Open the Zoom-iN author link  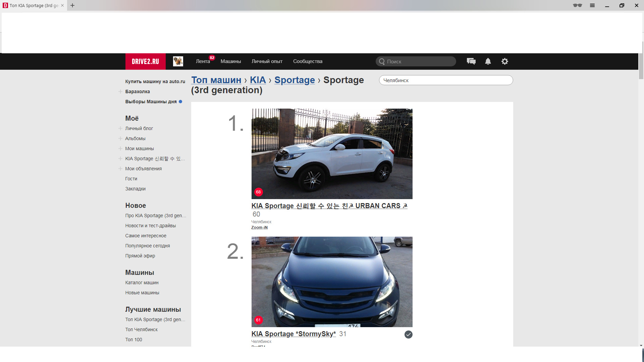259,228
